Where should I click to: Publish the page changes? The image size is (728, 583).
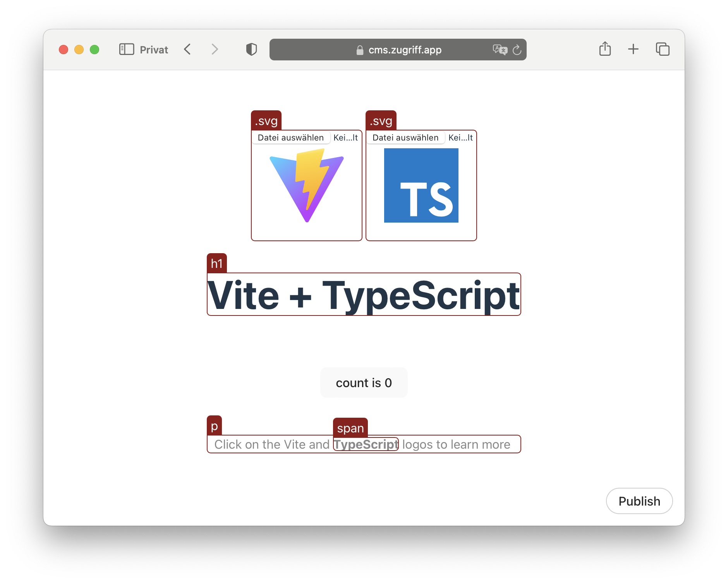pos(639,501)
